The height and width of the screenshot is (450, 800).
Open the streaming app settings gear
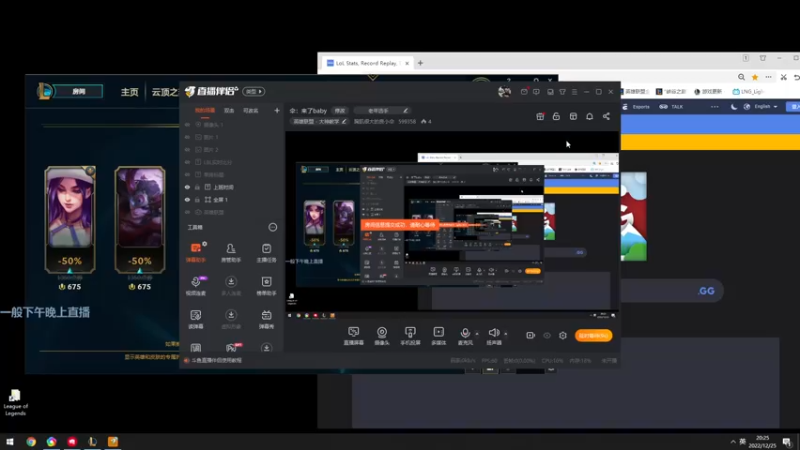563,335
